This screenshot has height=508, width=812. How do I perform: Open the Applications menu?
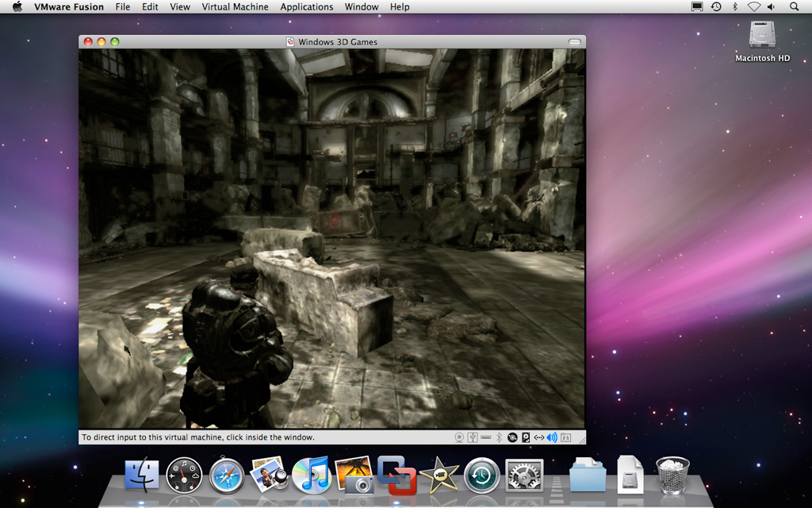[x=306, y=7]
